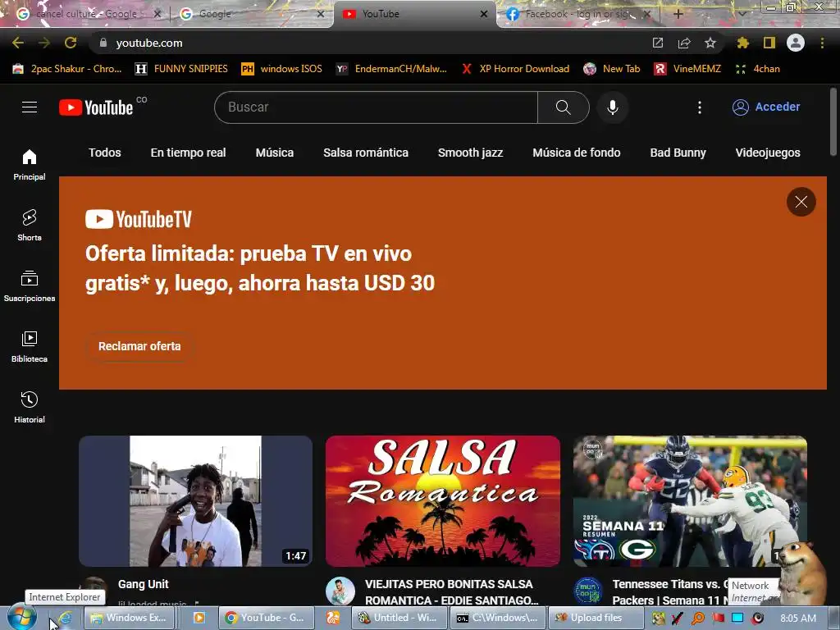The height and width of the screenshot is (630, 840).
Task: Click the YouTube logo
Action: pyautogui.click(x=97, y=107)
